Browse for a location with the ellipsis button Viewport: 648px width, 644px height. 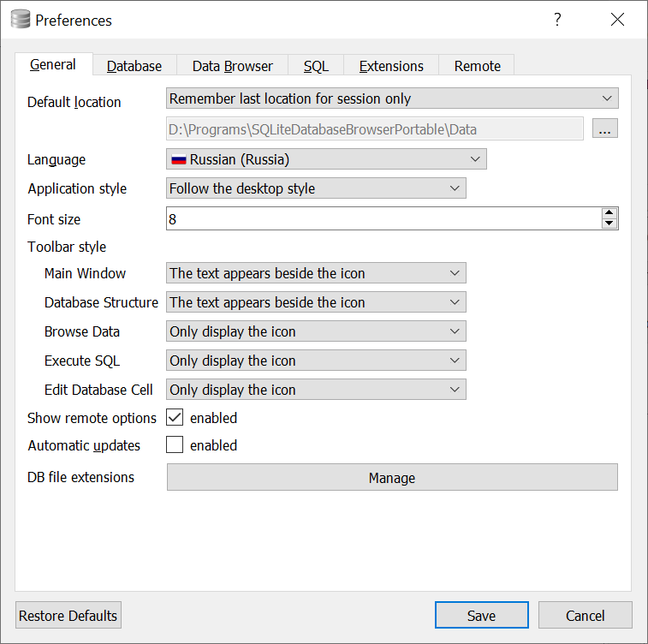coord(605,128)
